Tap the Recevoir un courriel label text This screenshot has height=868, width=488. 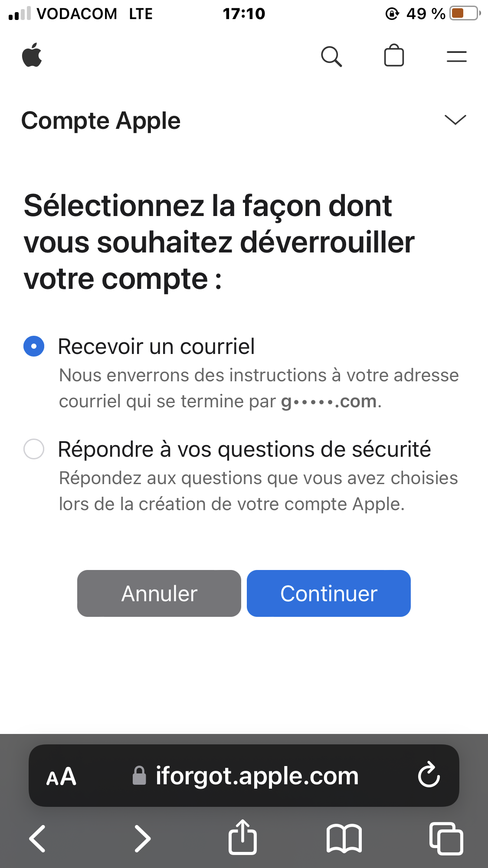[156, 346]
